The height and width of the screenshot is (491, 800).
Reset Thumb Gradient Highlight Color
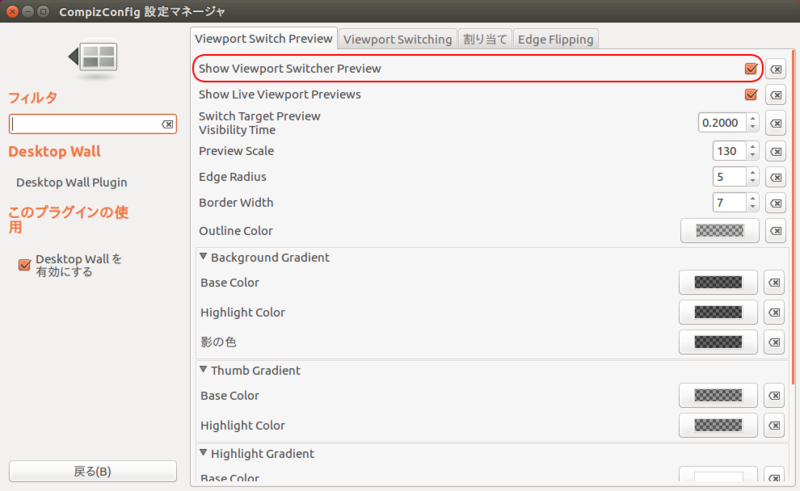[x=774, y=425]
